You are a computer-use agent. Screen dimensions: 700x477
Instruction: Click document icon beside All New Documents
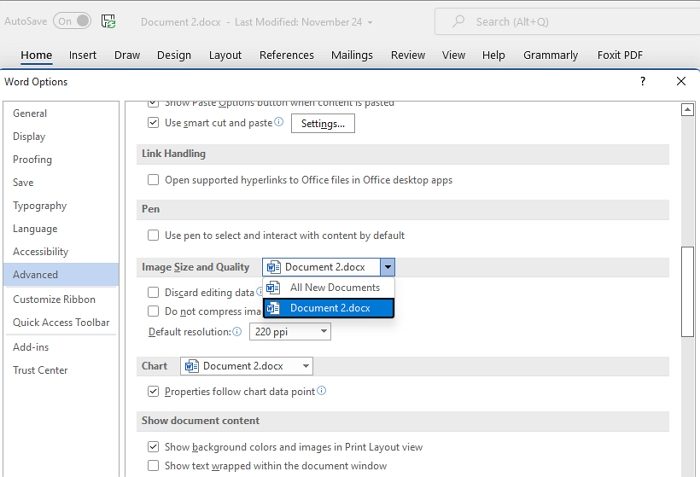click(273, 288)
